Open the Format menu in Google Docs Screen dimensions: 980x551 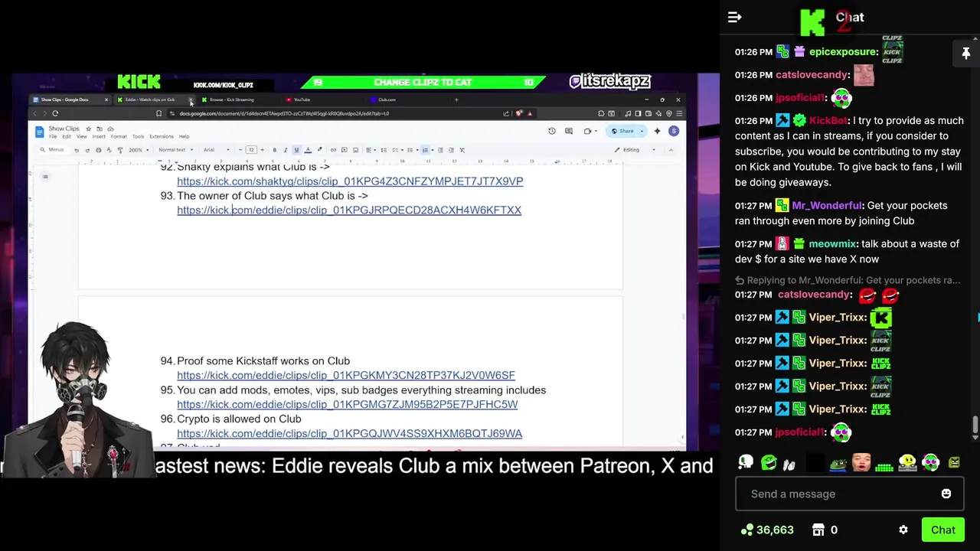119,136
